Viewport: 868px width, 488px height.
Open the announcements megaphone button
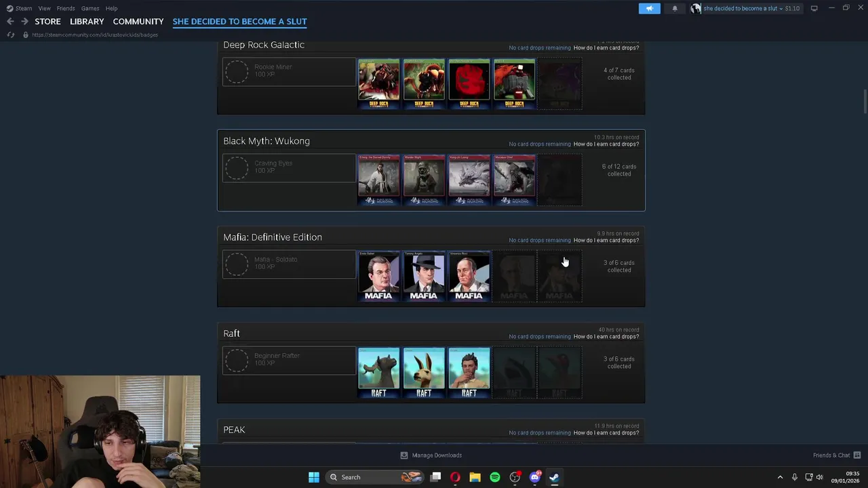coord(649,8)
